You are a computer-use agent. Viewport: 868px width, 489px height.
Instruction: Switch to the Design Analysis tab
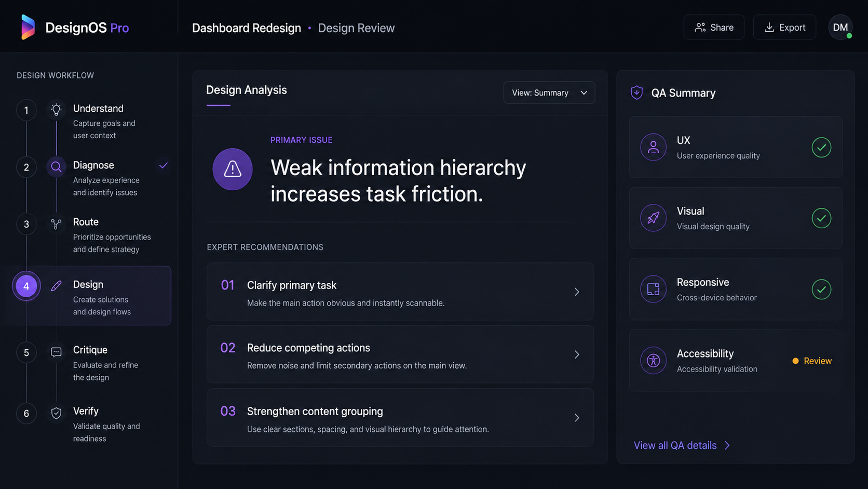tap(247, 90)
